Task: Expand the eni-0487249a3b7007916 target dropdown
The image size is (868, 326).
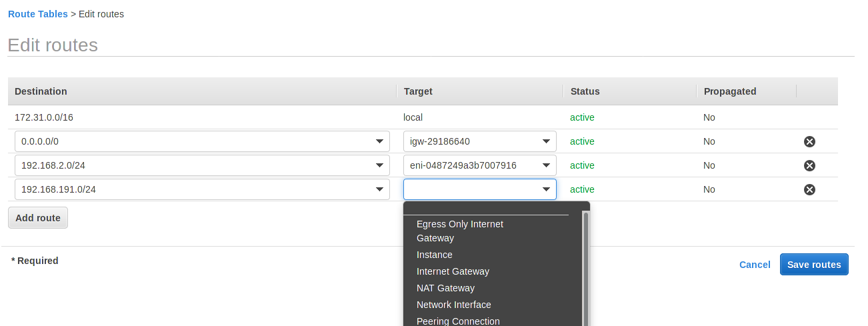Action: point(480,165)
